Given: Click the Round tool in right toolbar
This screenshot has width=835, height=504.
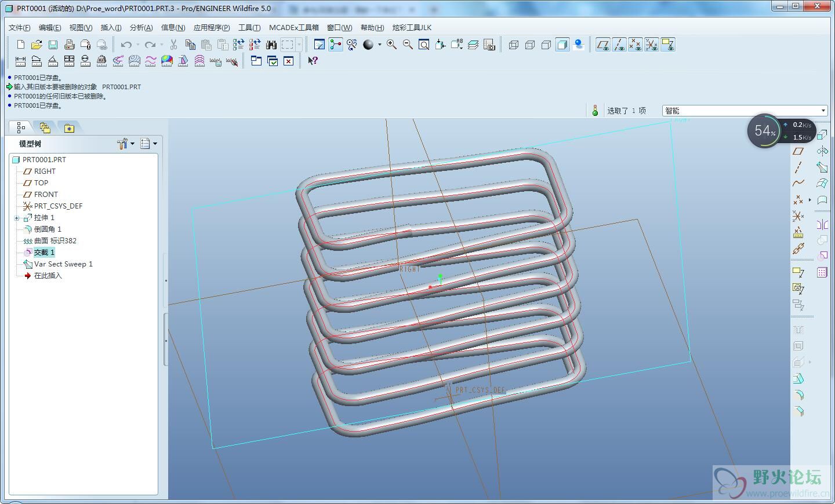Looking at the screenshot, I should (x=798, y=395).
